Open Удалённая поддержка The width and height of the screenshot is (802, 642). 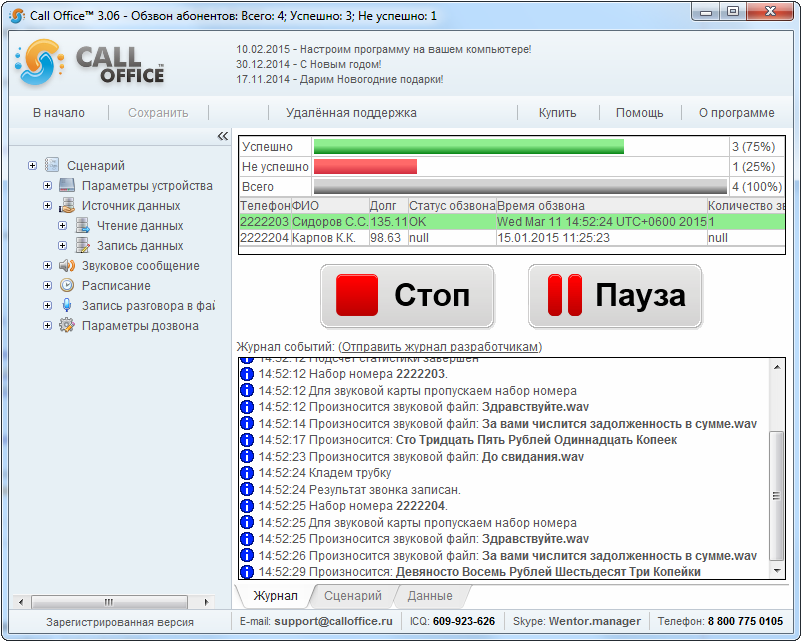pyautogui.click(x=351, y=113)
